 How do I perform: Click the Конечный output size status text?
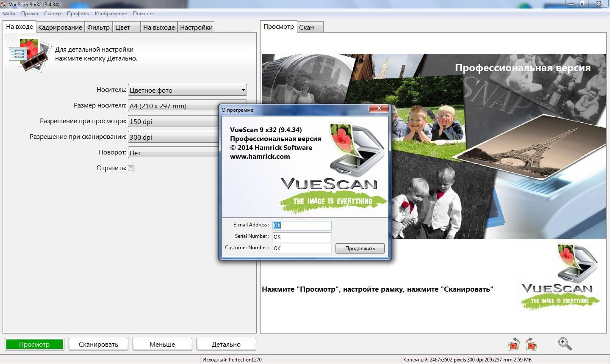467,360
